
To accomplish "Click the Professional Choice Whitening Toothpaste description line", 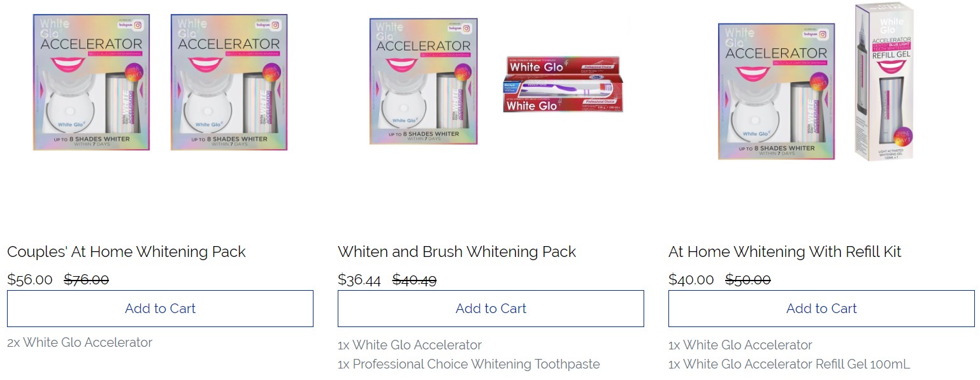I will click(x=468, y=364).
